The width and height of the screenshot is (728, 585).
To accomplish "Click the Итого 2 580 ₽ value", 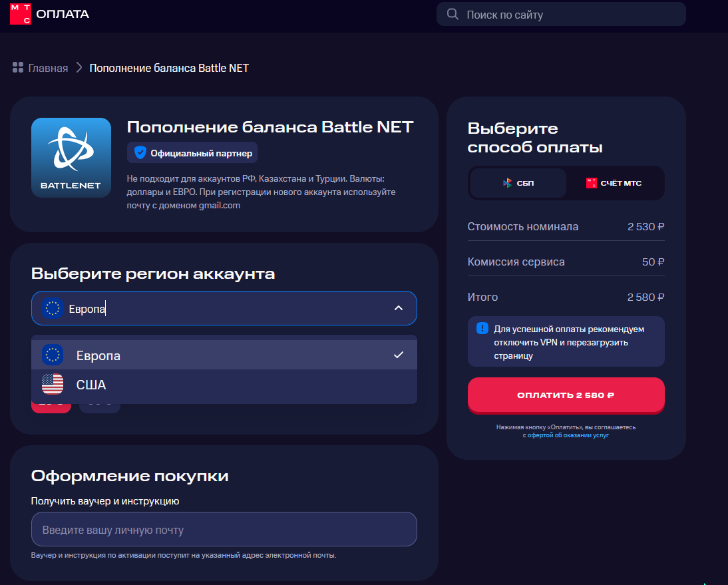I will 645,297.
